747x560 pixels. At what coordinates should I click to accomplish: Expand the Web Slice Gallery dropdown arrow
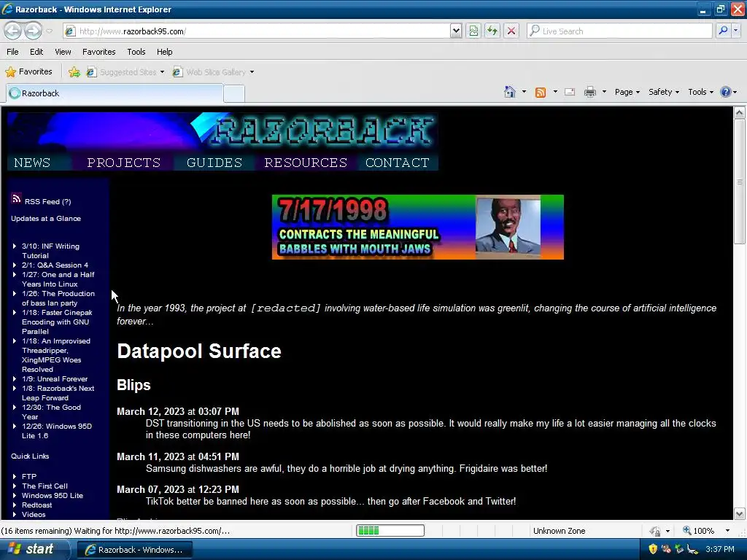click(x=252, y=72)
